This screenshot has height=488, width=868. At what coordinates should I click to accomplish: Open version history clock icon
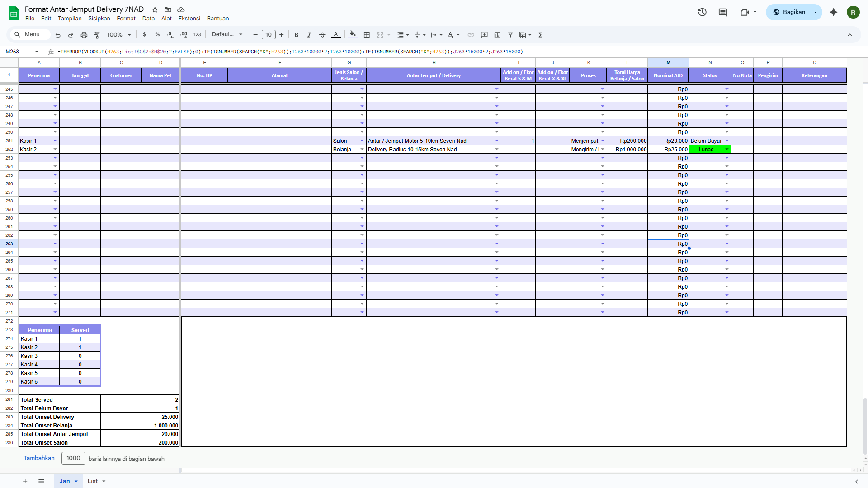coord(702,12)
